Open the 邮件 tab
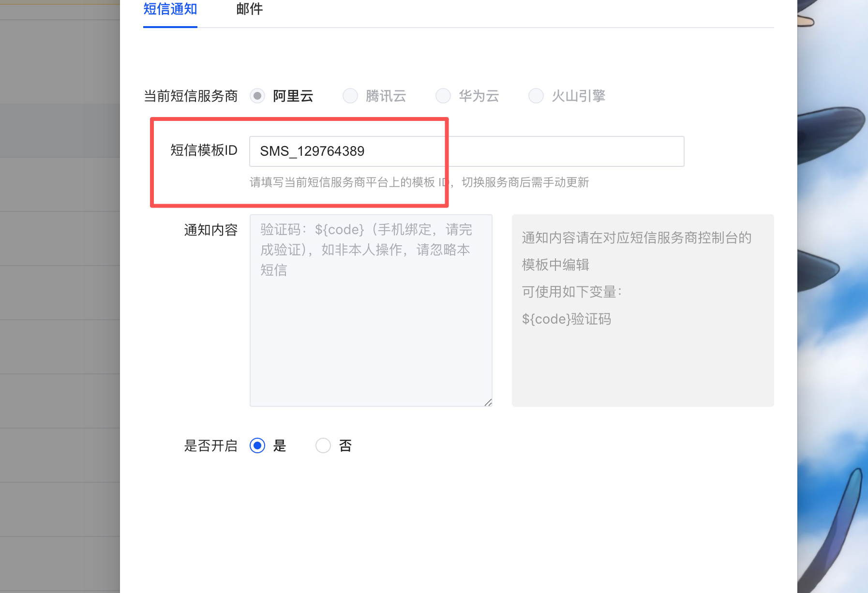 coord(250,9)
